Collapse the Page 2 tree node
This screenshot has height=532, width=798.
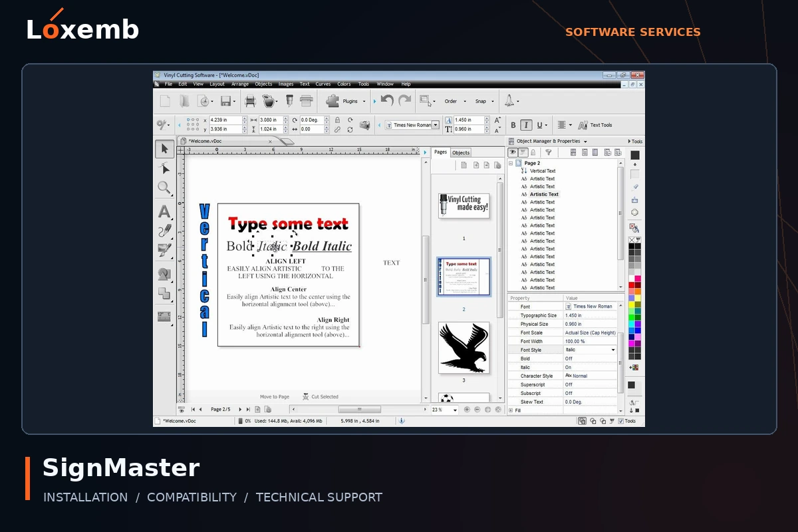(511, 163)
